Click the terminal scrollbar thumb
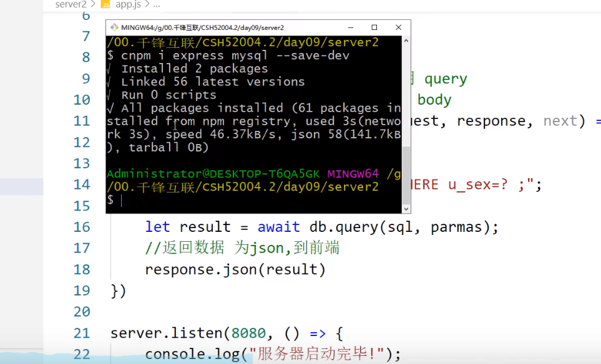Image resolution: width=601 pixels, height=364 pixels. pyautogui.click(x=406, y=175)
